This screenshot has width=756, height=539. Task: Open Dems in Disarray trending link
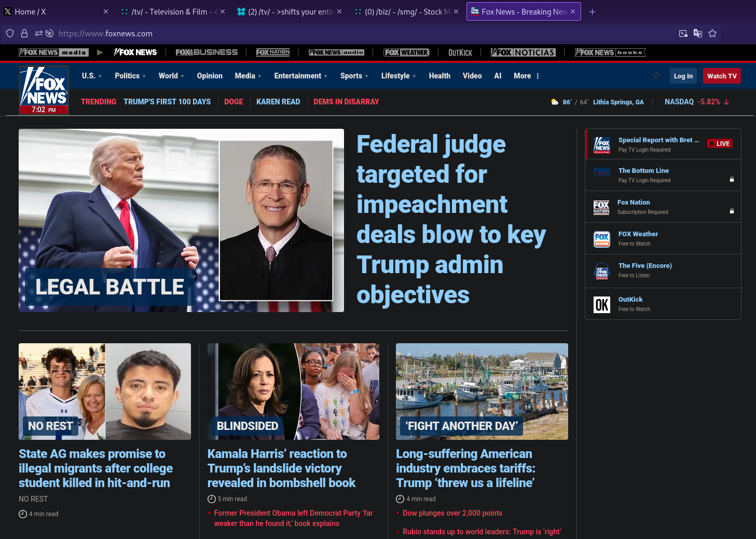point(346,102)
